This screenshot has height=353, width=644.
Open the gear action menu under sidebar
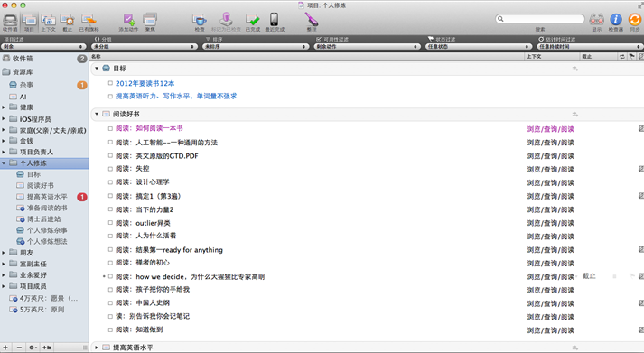(33, 348)
